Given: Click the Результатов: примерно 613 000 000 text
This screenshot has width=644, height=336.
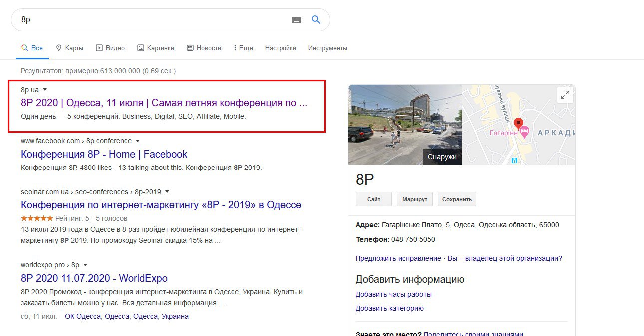Looking at the screenshot, I should click(x=98, y=71).
